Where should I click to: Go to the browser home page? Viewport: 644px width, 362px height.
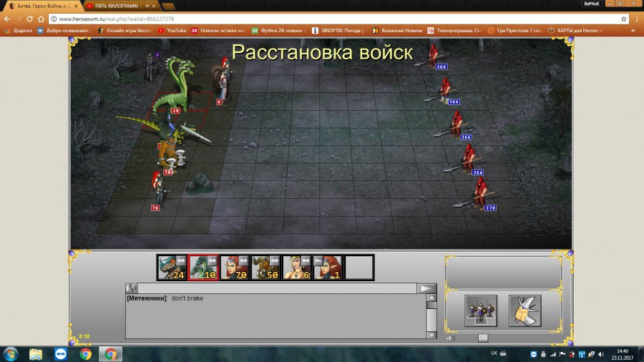click(41, 19)
